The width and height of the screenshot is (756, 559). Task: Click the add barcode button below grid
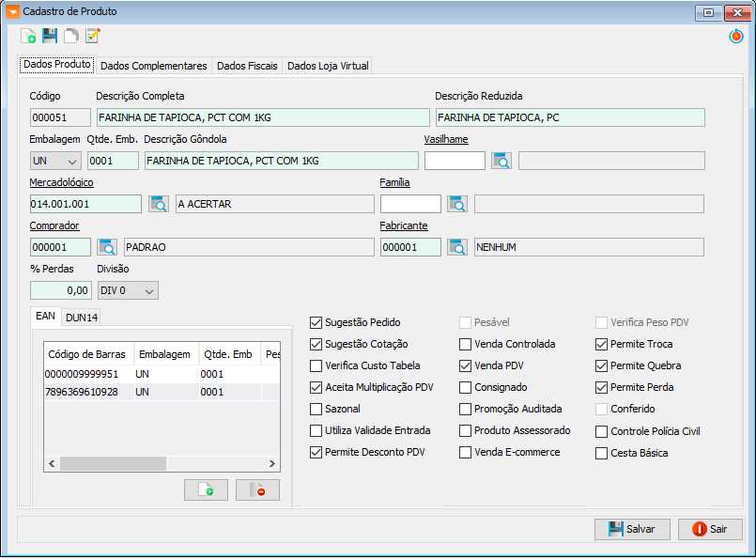206,490
